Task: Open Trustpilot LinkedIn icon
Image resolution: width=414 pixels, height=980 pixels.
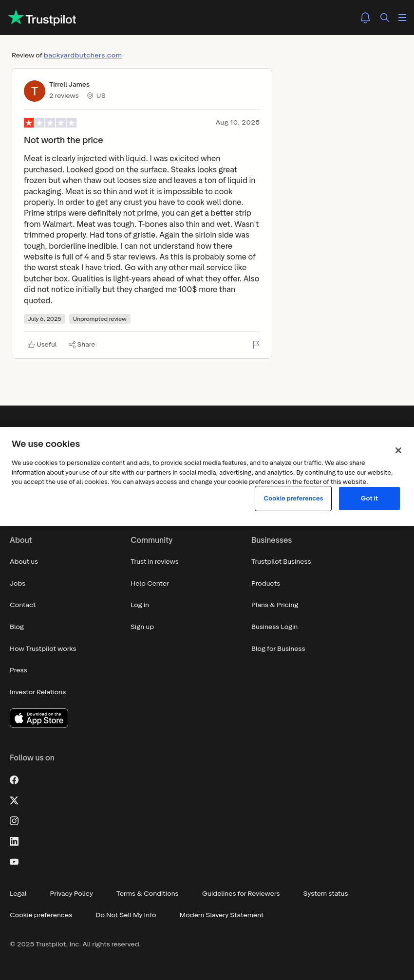Action: 14,841
